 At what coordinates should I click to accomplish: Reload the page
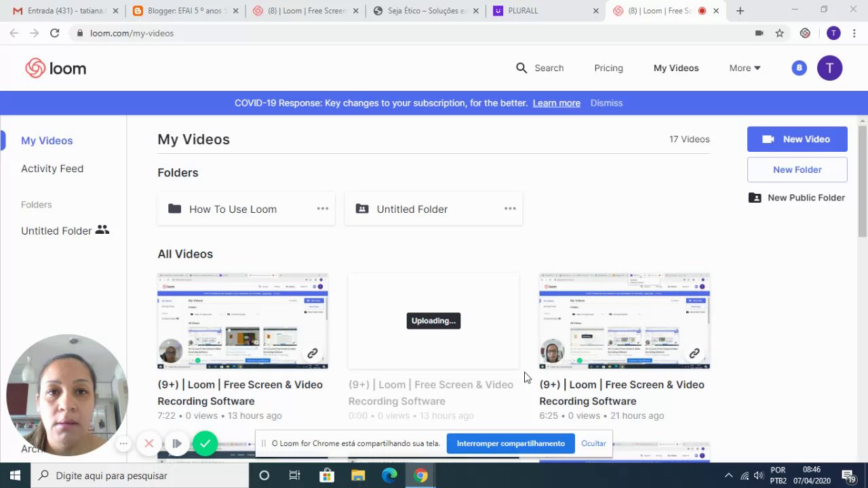pyautogui.click(x=54, y=33)
